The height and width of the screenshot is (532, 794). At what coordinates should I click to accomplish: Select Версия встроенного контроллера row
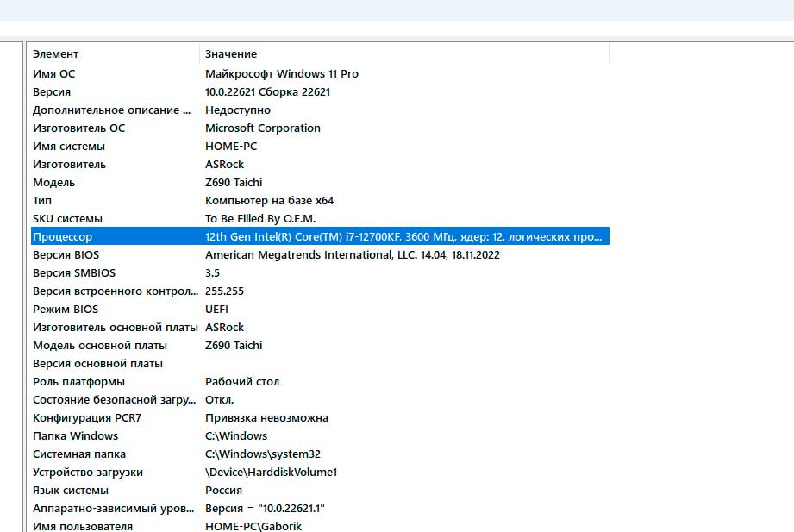pyautogui.click(x=116, y=291)
